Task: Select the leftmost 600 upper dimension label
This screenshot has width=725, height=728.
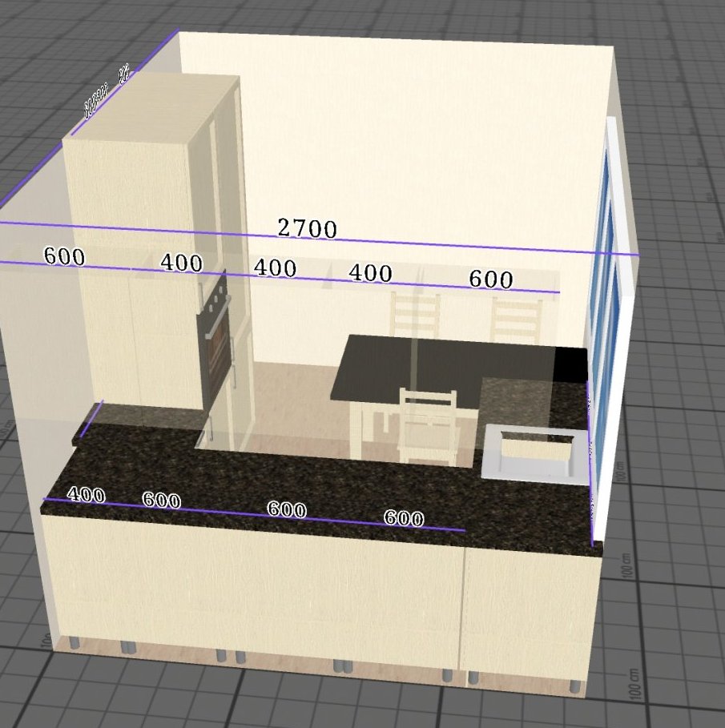Action: click(64, 257)
